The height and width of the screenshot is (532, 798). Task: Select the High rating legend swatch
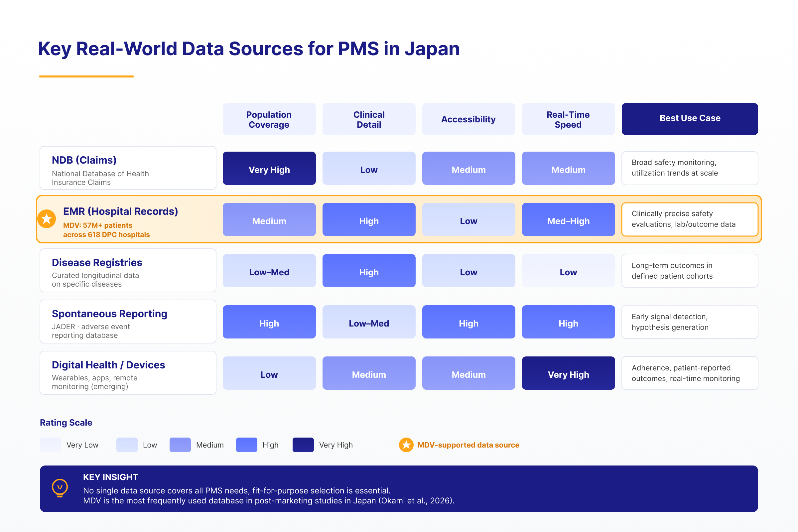pos(247,445)
